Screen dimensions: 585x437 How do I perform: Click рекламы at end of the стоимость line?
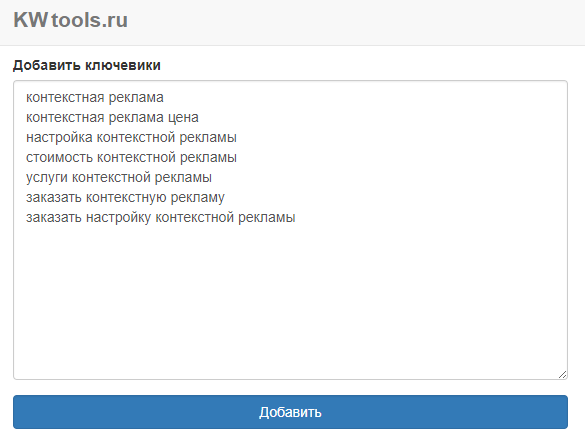[208, 157]
